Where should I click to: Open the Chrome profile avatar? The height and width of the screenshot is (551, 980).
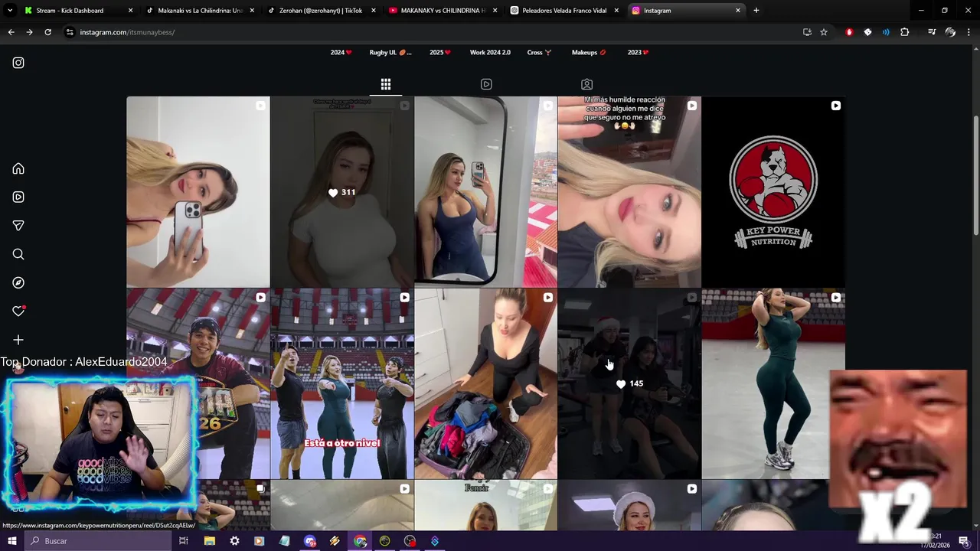tap(950, 32)
